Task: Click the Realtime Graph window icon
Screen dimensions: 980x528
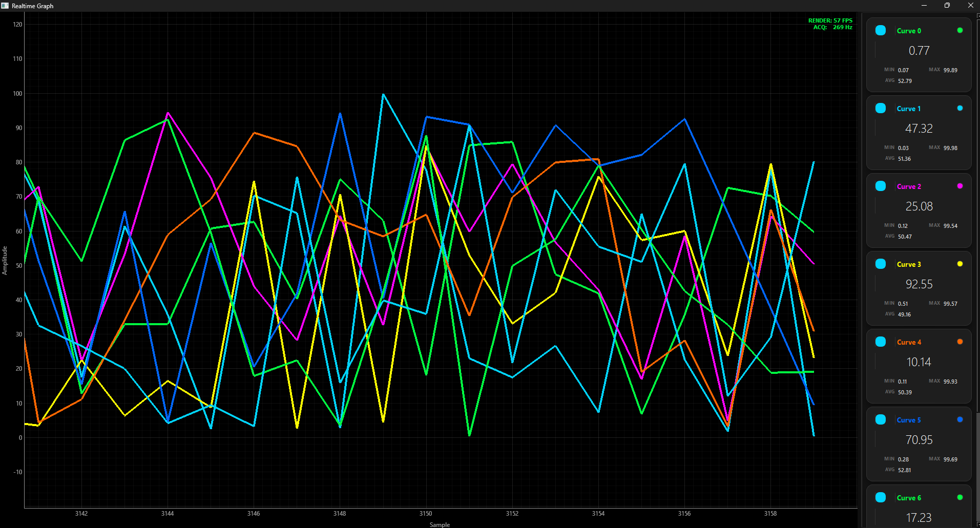Action: (x=5, y=6)
